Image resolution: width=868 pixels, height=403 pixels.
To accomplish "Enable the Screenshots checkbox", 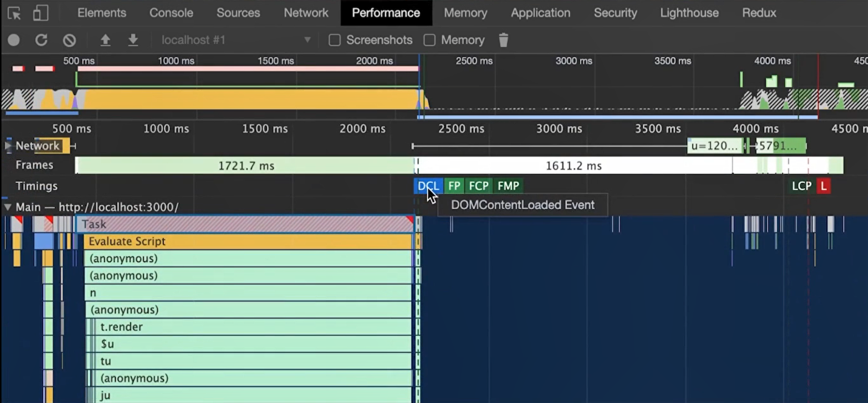I will coord(334,40).
